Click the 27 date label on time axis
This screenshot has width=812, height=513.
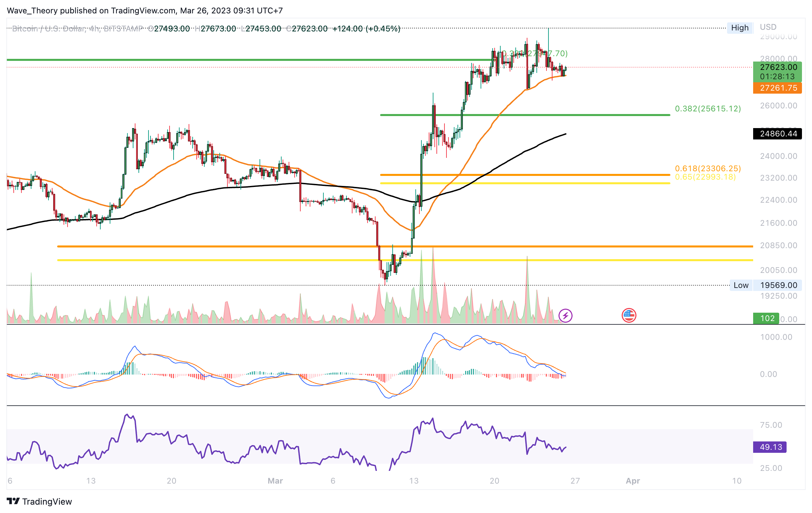pyautogui.click(x=575, y=481)
